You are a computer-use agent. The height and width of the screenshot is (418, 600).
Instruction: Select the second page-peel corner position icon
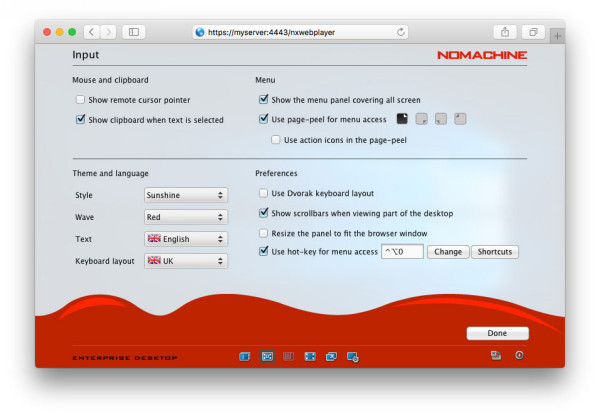[x=421, y=119]
